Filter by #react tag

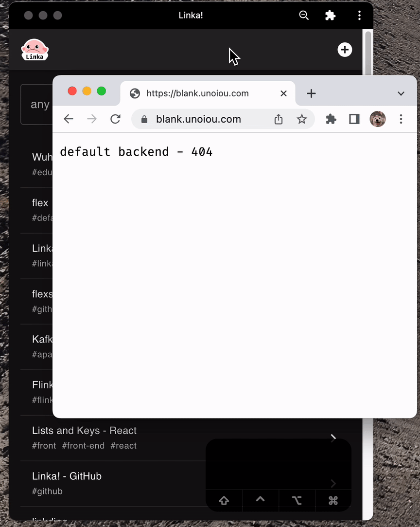click(123, 446)
